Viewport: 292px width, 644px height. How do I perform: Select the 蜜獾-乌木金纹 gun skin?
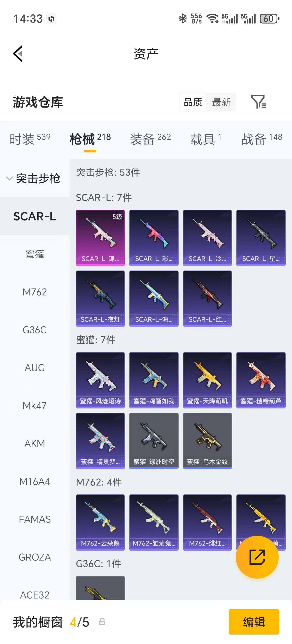pos(207,441)
